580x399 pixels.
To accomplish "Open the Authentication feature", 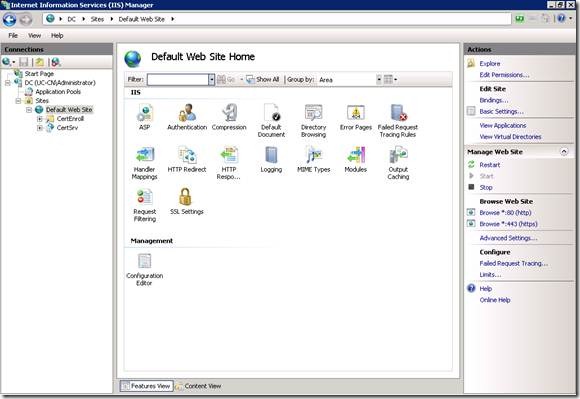I will [x=187, y=117].
